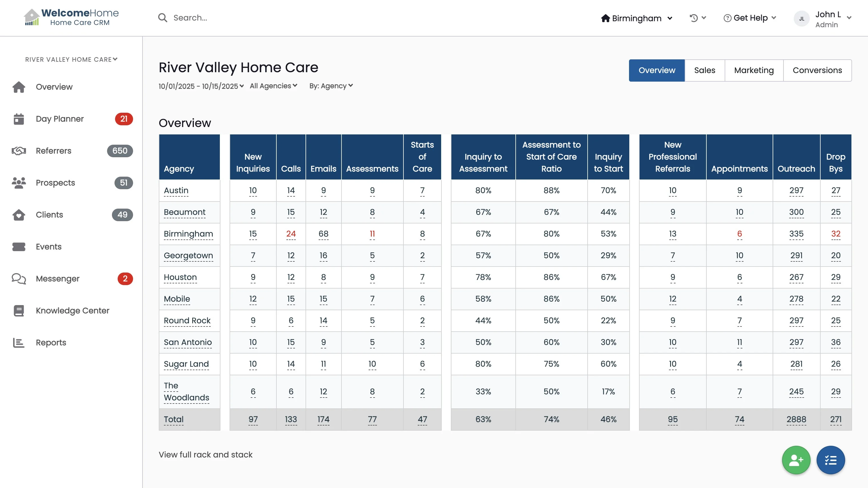Click the Reports chart icon
Image resolution: width=868 pixels, height=488 pixels.
(x=19, y=342)
